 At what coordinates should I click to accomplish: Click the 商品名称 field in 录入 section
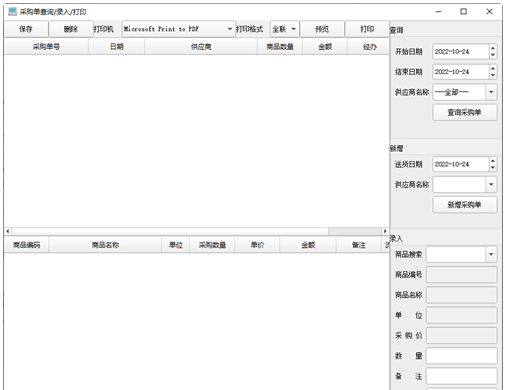(462, 295)
